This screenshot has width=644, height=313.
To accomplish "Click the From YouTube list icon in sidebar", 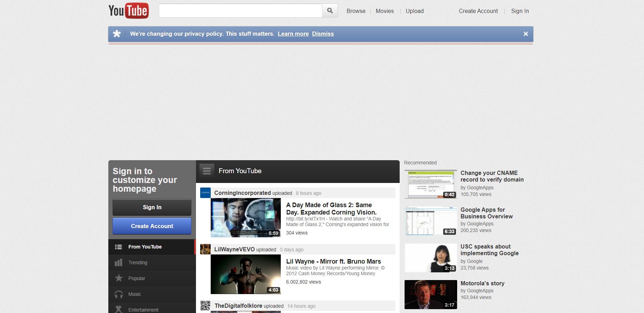I will 118,247.
